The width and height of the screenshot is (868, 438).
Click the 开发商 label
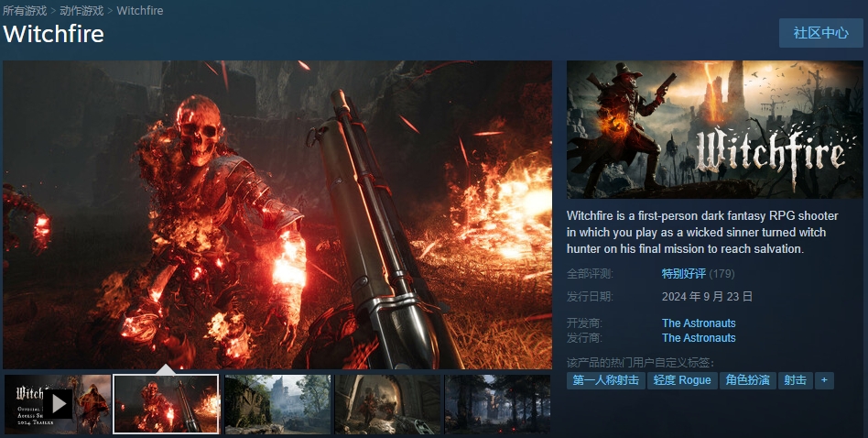point(584,323)
